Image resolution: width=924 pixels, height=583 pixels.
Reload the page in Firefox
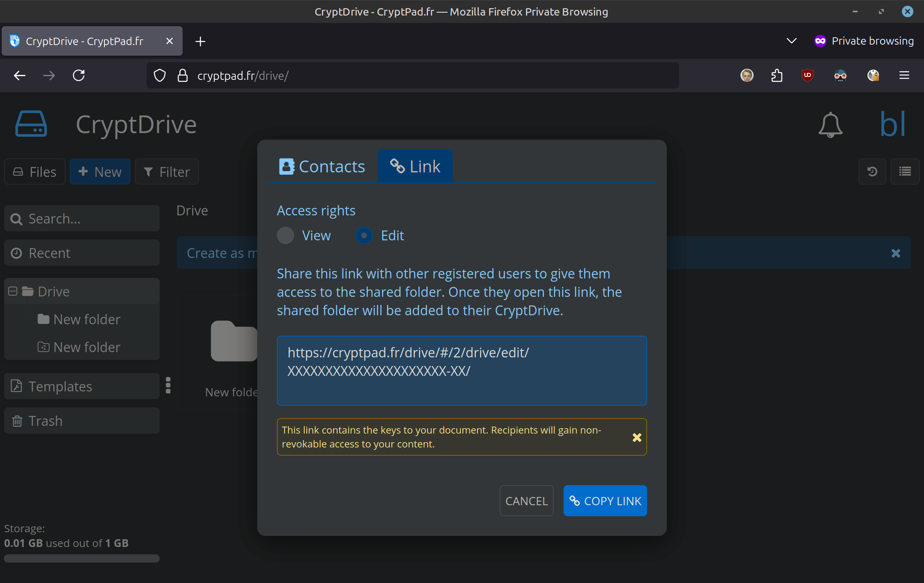(x=79, y=75)
